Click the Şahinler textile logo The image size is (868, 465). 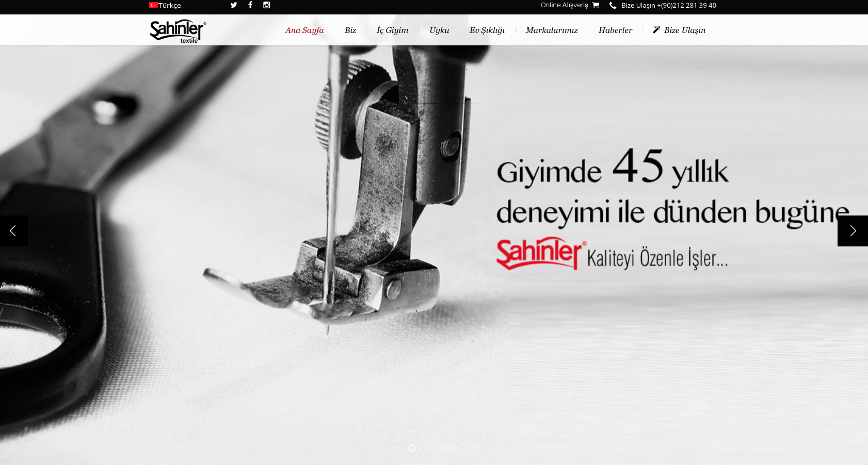point(178,31)
